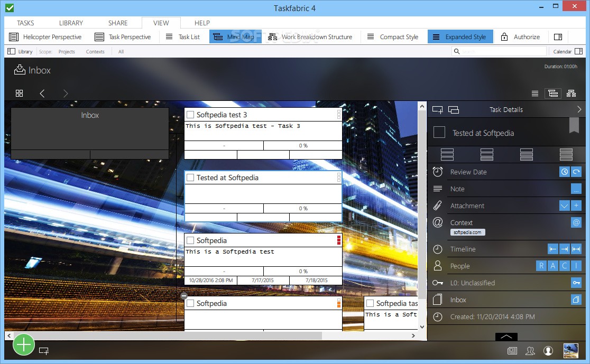Click into the search field
This screenshot has height=364, width=590.
[499, 51]
